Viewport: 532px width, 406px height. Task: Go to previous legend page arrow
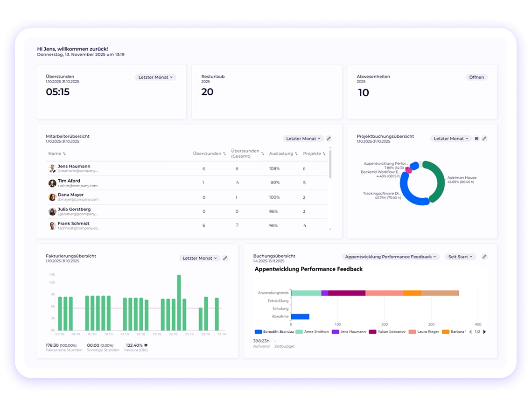[x=470, y=332]
